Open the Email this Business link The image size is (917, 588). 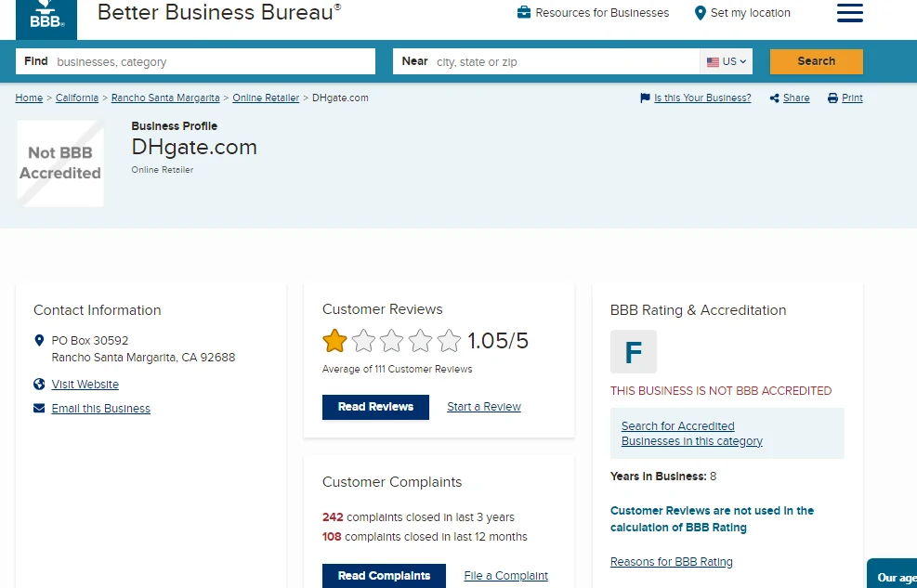click(x=100, y=409)
